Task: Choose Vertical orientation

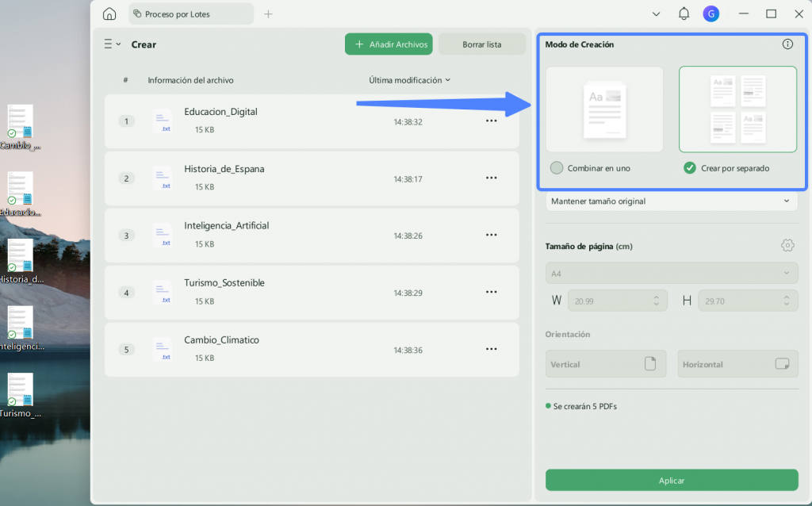Action: pos(605,364)
